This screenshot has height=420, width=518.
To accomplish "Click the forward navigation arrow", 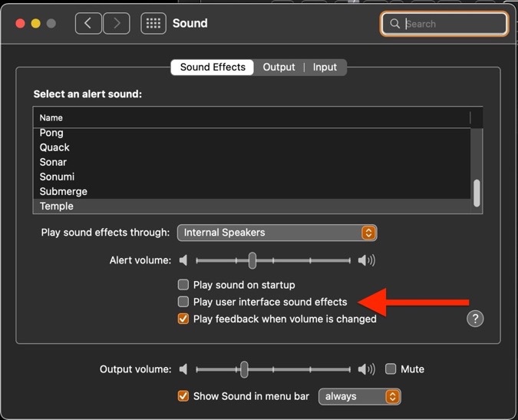I will [116, 24].
